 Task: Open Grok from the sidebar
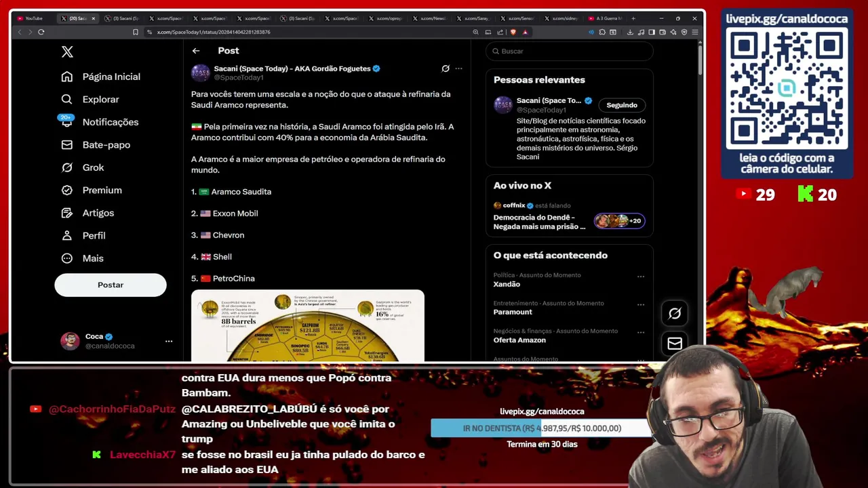click(82, 167)
